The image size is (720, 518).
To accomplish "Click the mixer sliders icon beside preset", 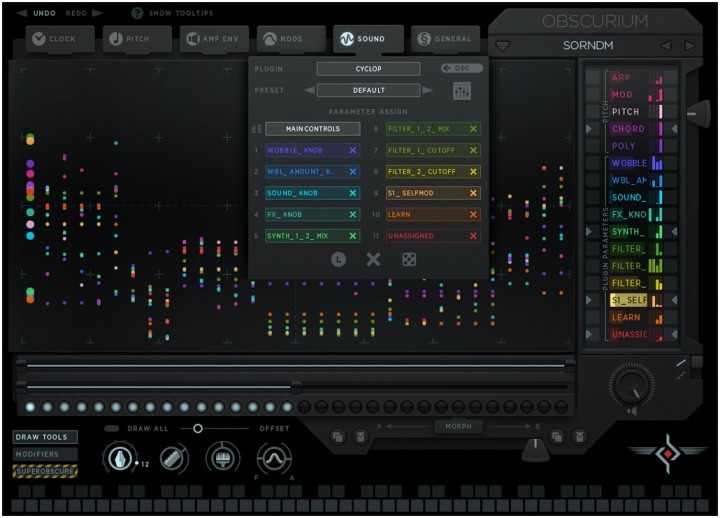I will [461, 90].
